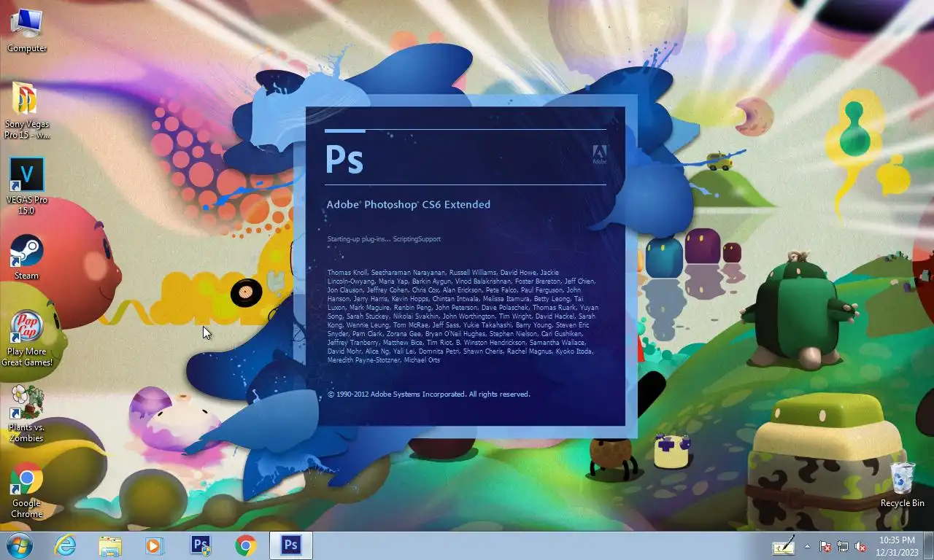Viewport: 934px width, 560px height.
Task: Switch to the running Photoshop taskbar button
Action: [x=291, y=545]
